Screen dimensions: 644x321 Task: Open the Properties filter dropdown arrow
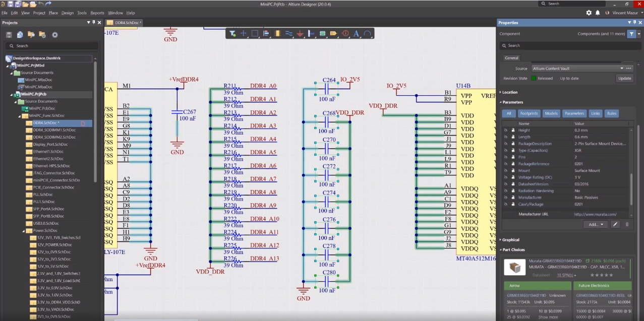tap(639, 34)
